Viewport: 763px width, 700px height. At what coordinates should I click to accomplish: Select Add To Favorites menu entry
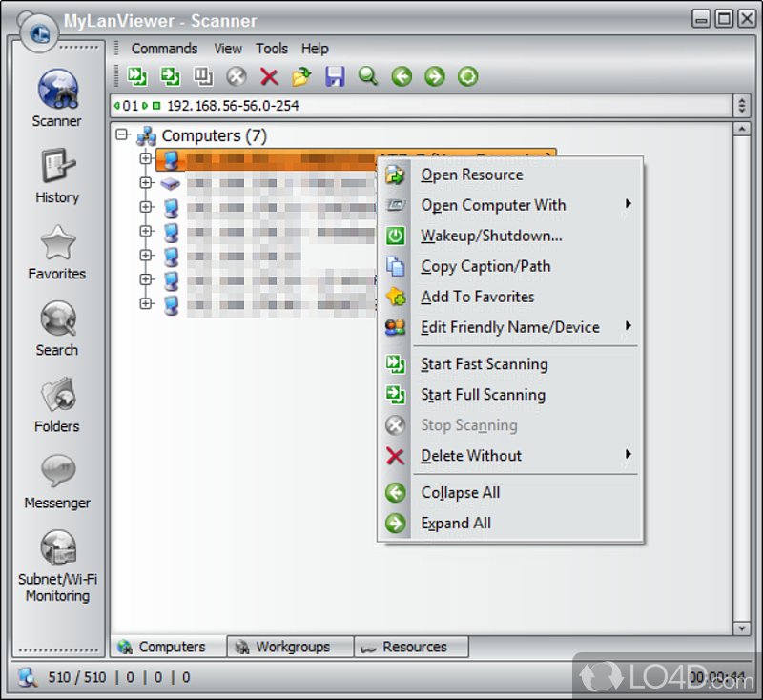pyautogui.click(x=477, y=297)
